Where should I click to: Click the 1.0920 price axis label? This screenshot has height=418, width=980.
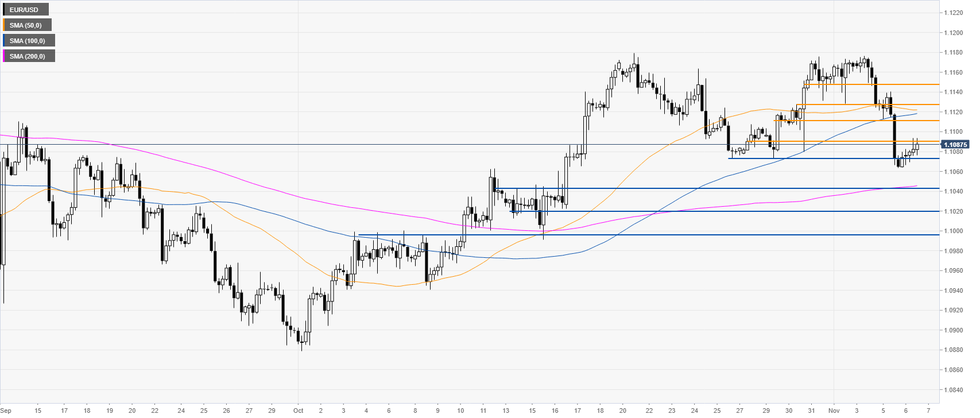(953, 311)
